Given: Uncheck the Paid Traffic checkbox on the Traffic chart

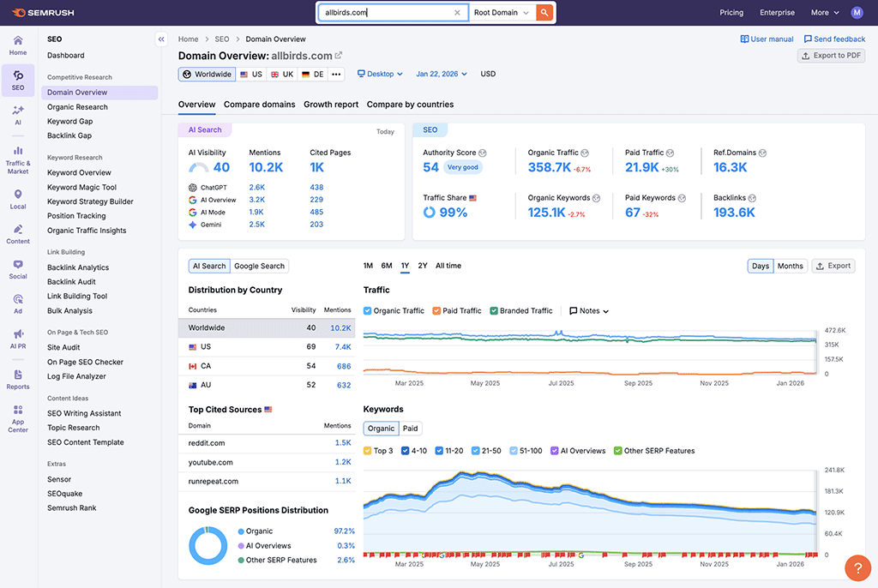Looking at the screenshot, I should [436, 310].
